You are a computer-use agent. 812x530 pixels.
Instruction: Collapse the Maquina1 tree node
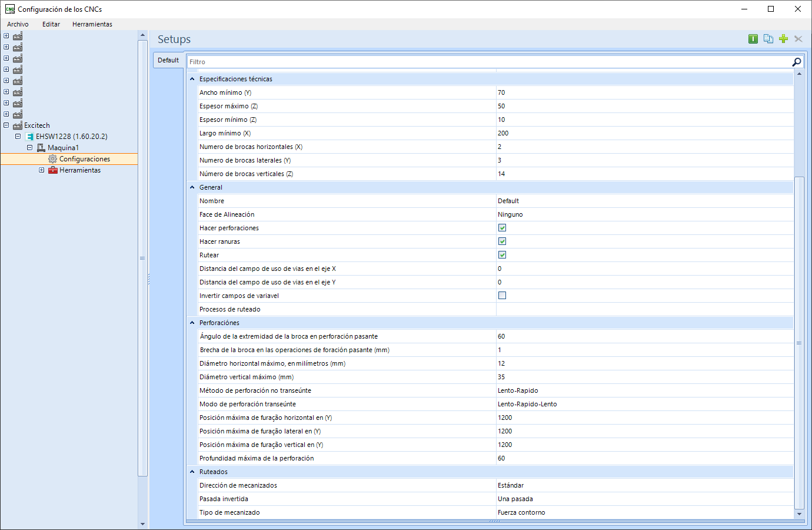point(30,148)
